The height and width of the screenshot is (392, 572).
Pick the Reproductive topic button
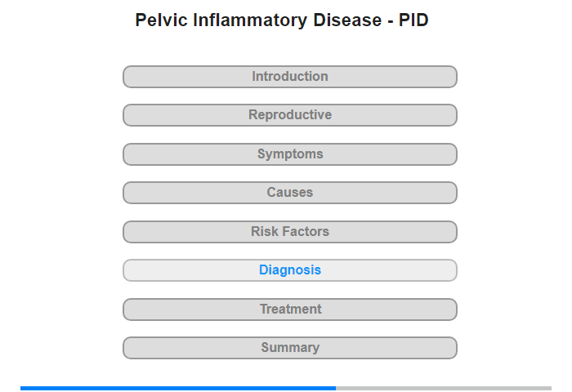click(289, 115)
